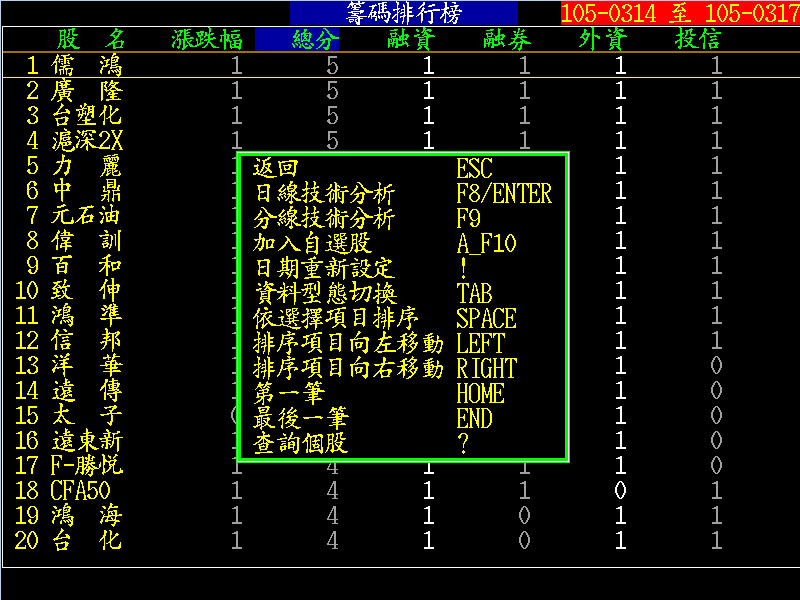Select 排序項目向左移動 menu item
This screenshot has width=800, height=600.
point(348,344)
